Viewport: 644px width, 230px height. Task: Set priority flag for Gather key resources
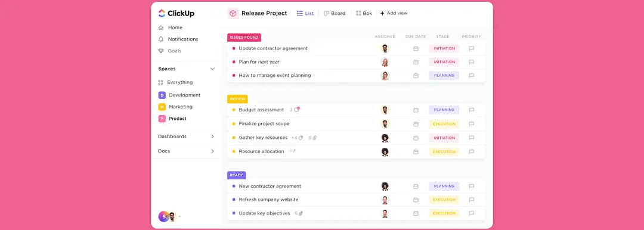[x=472, y=138]
